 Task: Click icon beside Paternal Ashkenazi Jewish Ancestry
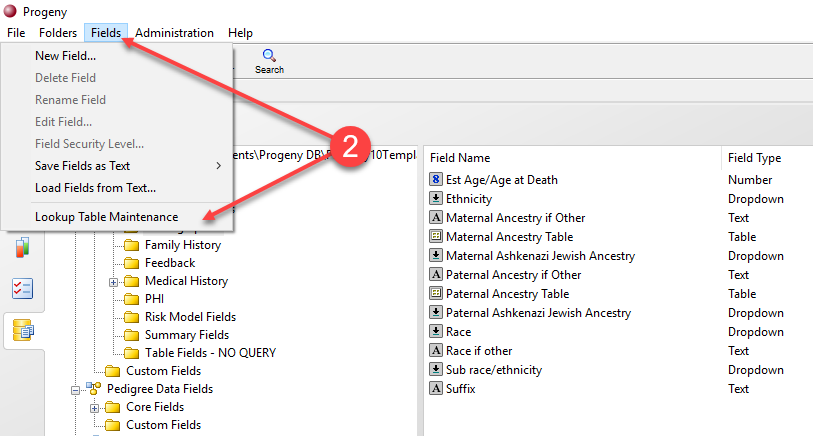(x=436, y=312)
